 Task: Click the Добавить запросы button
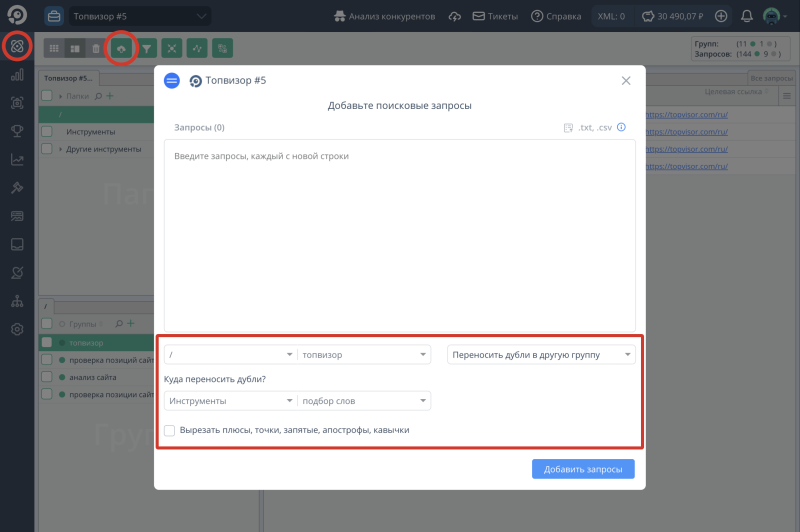click(x=583, y=469)
